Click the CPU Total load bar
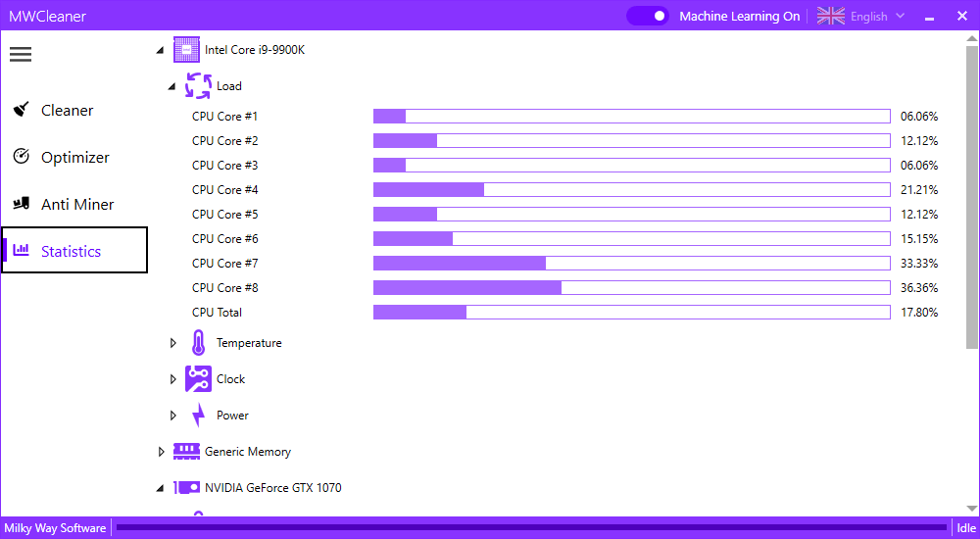The height and width of the screenshot is (539, 980). coord(631,312)
